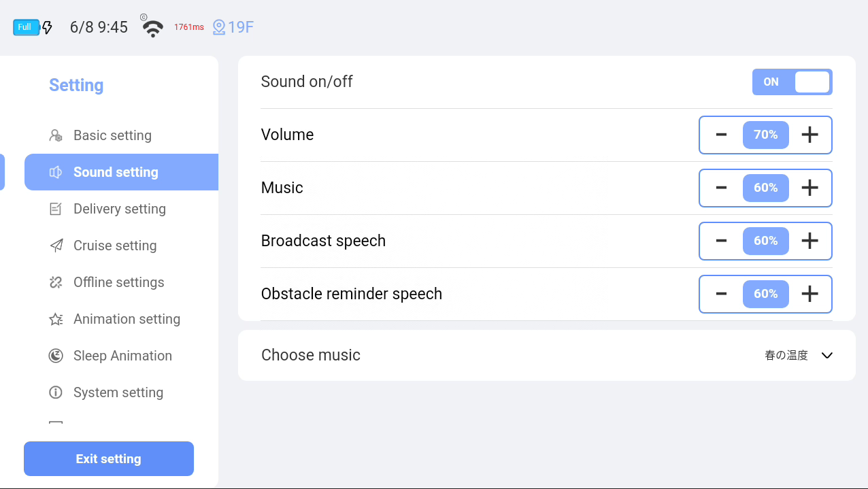The height and width of the screenshot is (489, 868).
Task: Click the System setting info icon
Action: click(56, 392)
